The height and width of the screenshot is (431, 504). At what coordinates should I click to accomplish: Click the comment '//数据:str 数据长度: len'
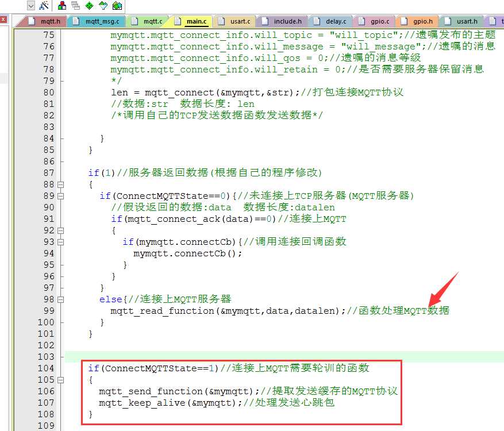(x=183, y=104)
